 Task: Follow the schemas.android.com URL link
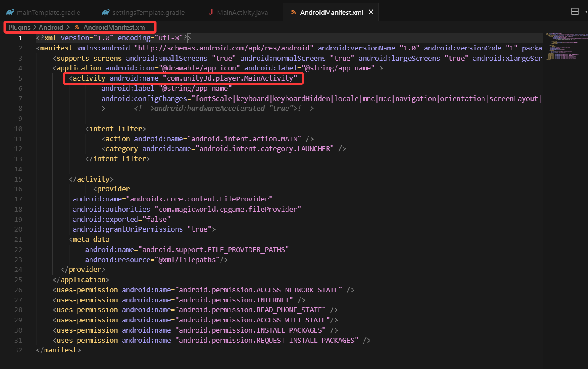pyautogui.click(x=224, y=48)
